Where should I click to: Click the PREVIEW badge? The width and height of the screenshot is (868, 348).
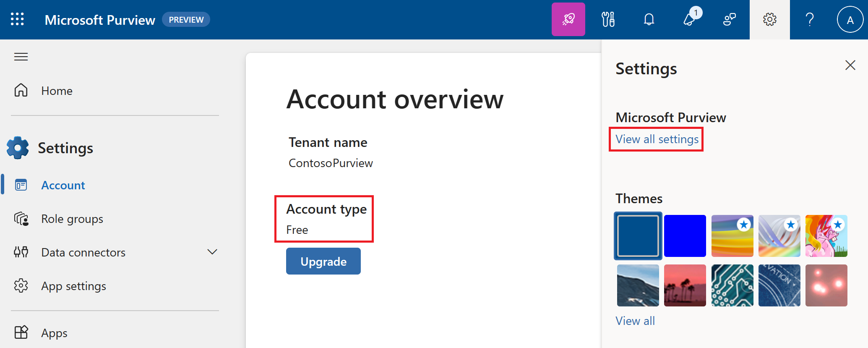[x=186, y=20]
